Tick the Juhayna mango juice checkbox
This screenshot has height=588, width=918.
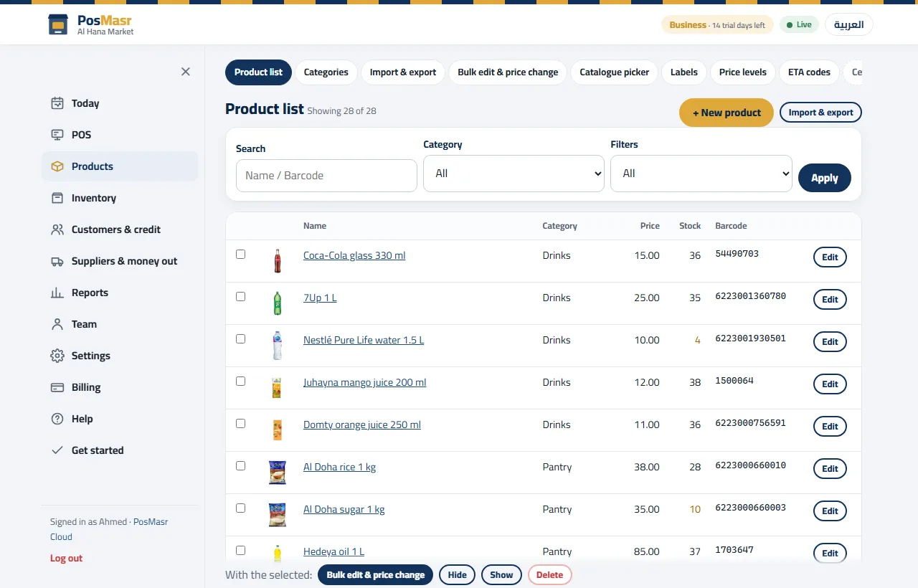coord(241,381)
